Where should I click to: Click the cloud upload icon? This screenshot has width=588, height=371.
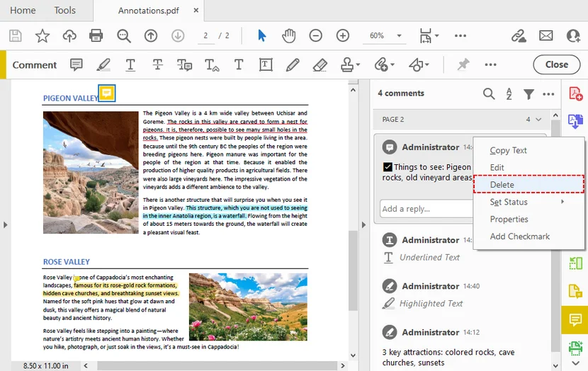[69, 36]
